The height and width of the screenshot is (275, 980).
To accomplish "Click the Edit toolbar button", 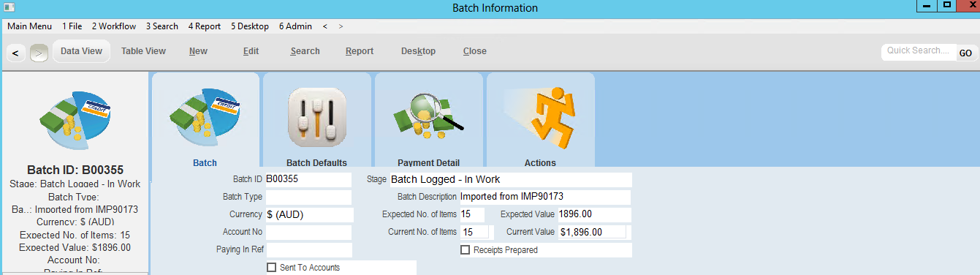I will pyautogui.click(x=251, y=51).
